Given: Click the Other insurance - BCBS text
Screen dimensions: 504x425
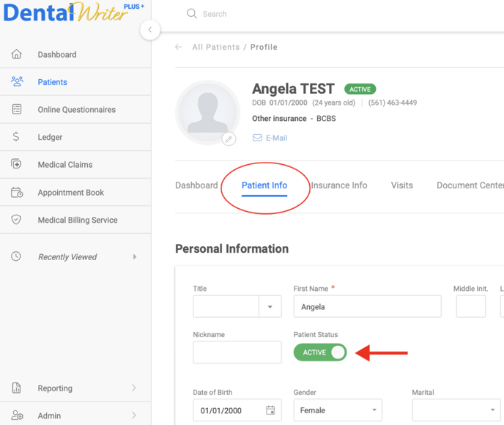Looking at the screenshot, I should [294, 118].
